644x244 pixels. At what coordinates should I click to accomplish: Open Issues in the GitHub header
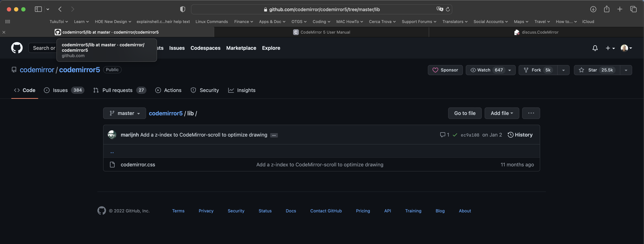(177, 48)
